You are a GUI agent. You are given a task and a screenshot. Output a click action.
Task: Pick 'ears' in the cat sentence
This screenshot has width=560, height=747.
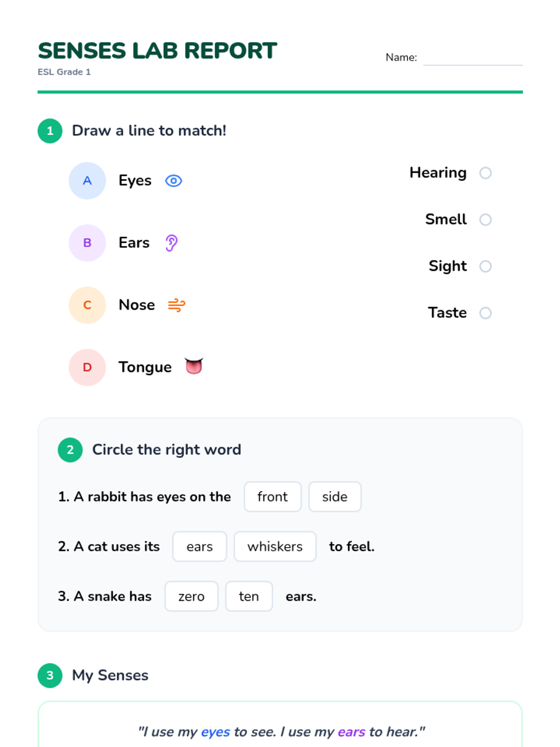pos(199,546)
